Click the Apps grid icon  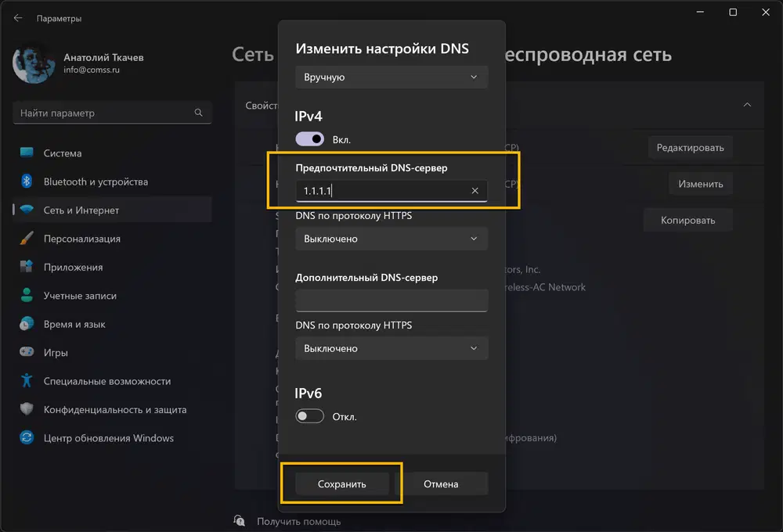(27, 267)
